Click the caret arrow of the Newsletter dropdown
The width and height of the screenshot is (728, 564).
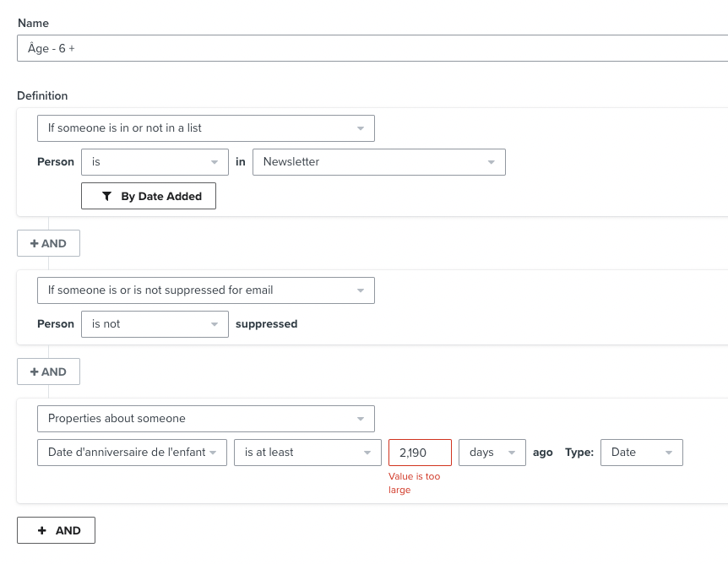coord(492,162)
